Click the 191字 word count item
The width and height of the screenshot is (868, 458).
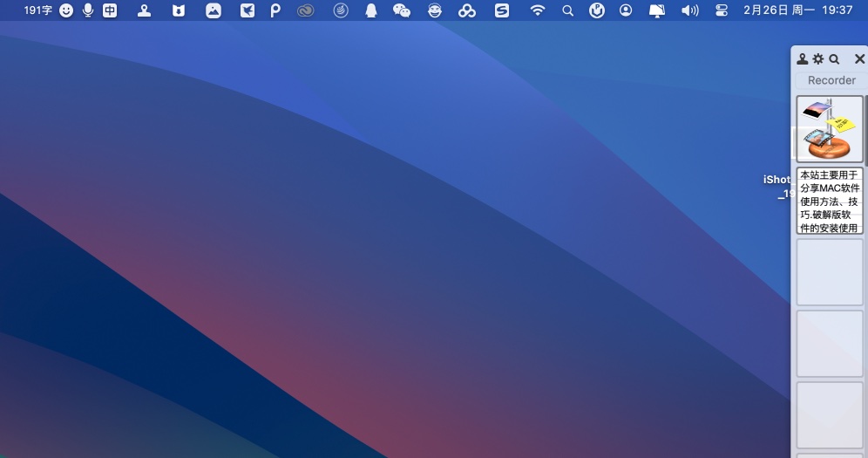37,10
